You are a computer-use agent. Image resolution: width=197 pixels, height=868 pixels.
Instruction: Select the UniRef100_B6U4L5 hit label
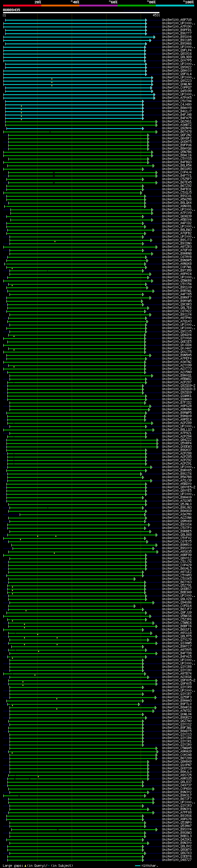tap(177, 568)
